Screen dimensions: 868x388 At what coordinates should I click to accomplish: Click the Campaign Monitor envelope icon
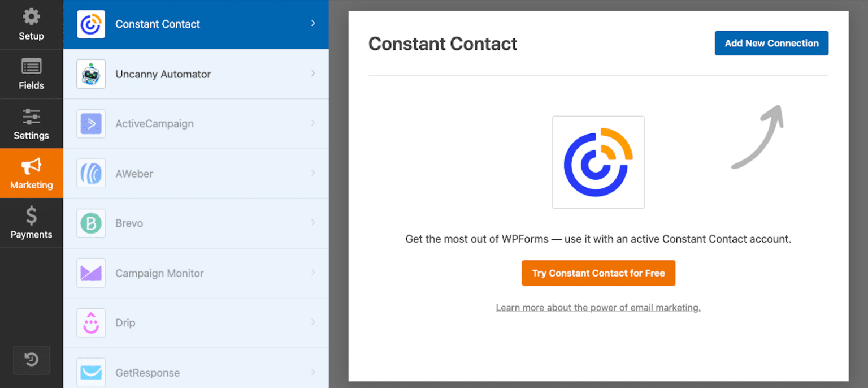click(x=91, y=273)
